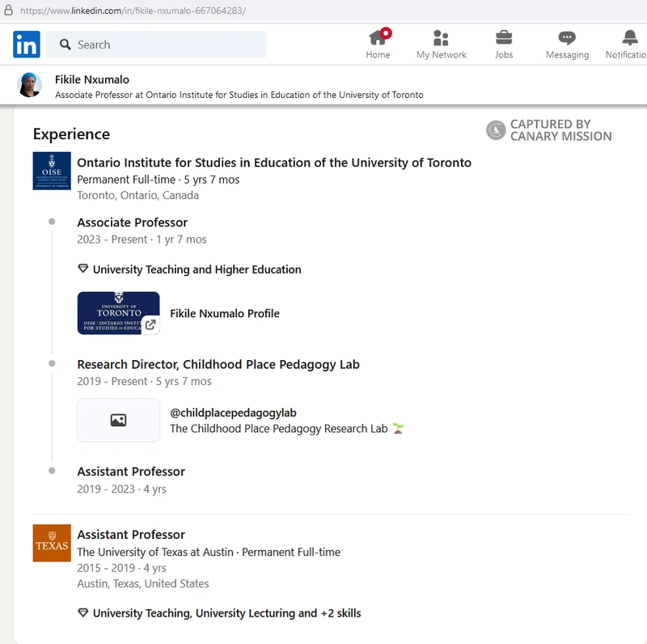Click the Associate Professor position title

132,222
